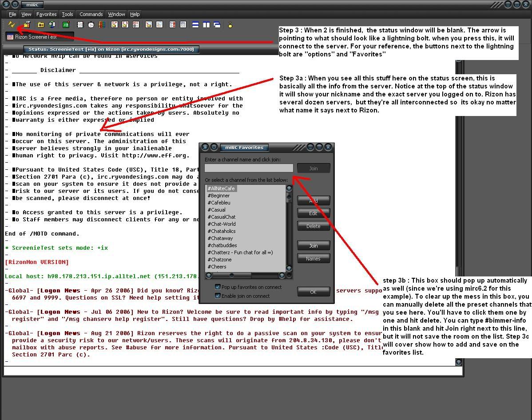
Task: Open the Window menu
Action: (x=116, y=14)
